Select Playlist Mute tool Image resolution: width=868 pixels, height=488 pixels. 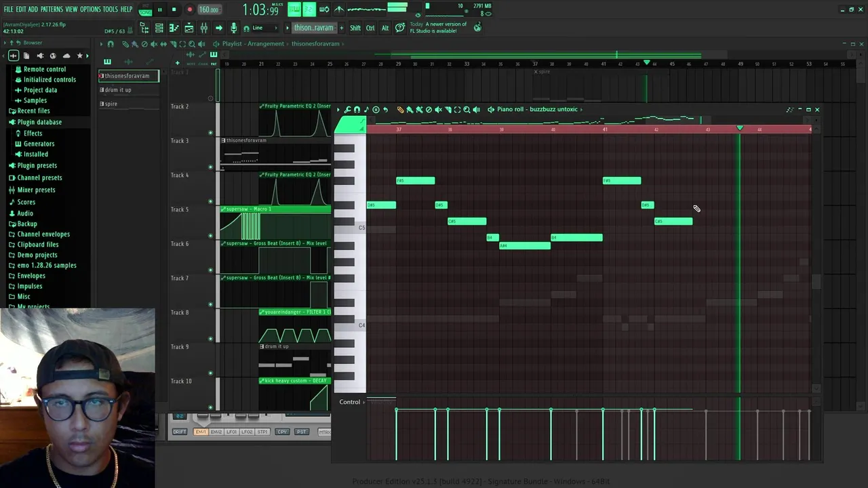[154, 43]
